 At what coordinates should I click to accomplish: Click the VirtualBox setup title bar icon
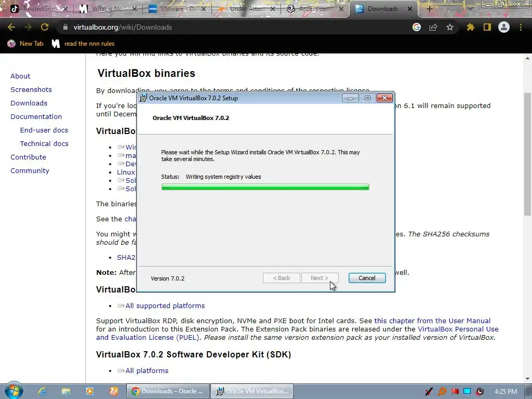coord(143,98)
